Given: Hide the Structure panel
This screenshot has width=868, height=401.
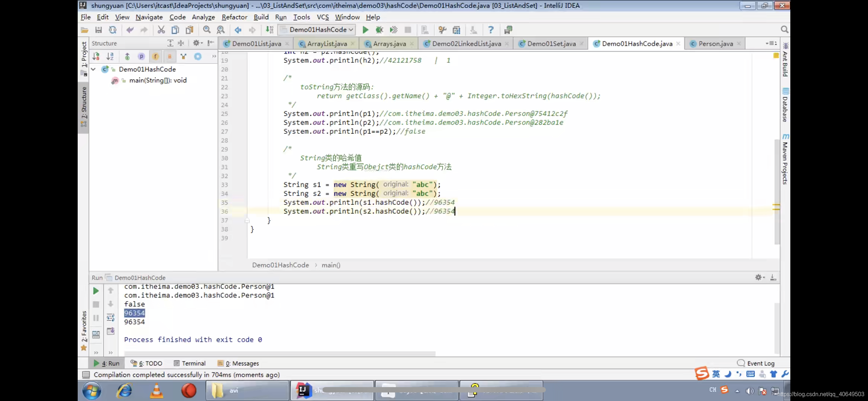Looking at the screenshot, I should [211, 43].
